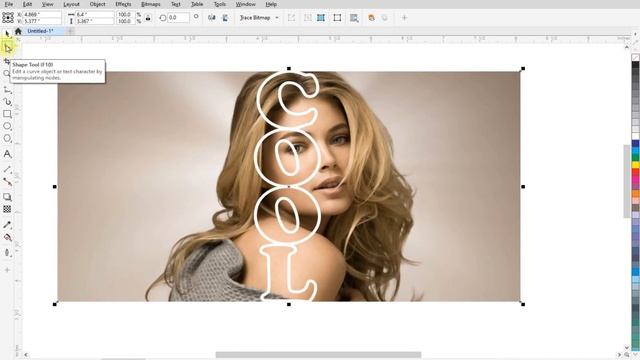The image size is (640, 360).
Task: Select the Polygon tool
Action: point(7,138)
